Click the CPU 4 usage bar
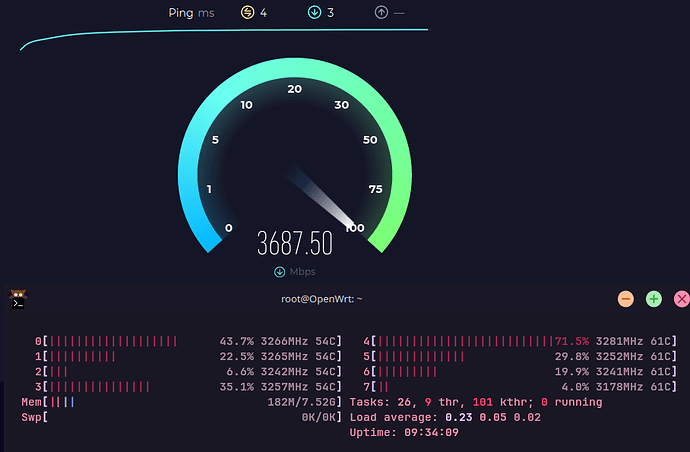The width and height of the screenshot is (690, 452). point(465,342)
